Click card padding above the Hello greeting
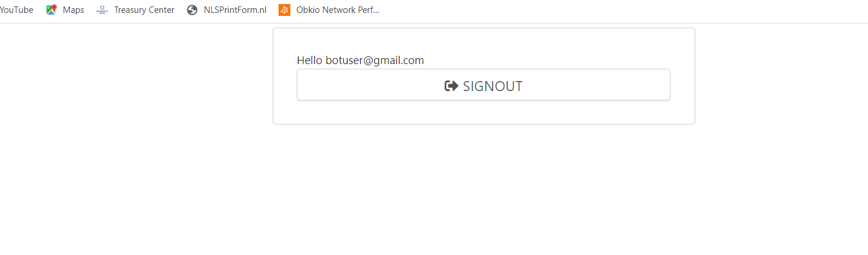This screenshot has height=255, width=868. pos(484,41)
